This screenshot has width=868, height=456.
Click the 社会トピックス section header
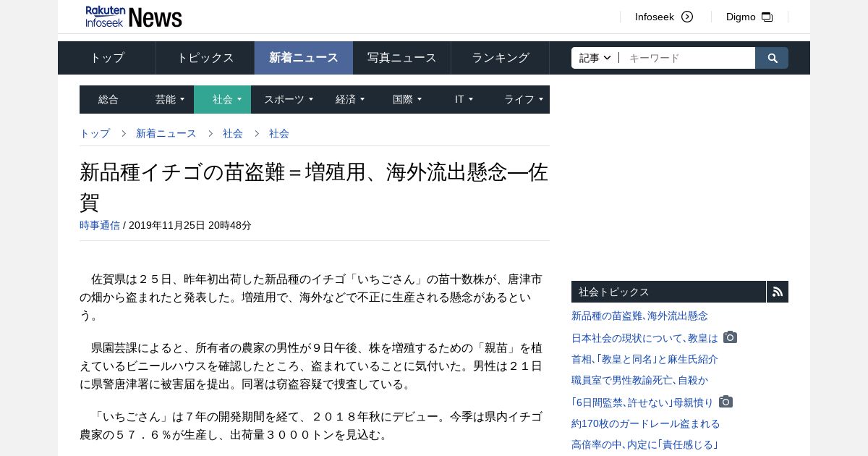[x=668, y=292]
